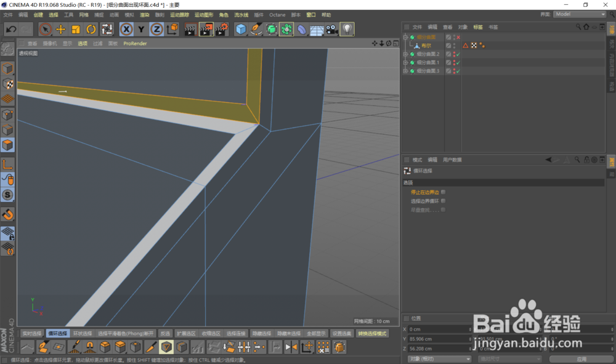
Task: Open 对象(相对) coordinate mode dropdown
Action: coord(439,359)
